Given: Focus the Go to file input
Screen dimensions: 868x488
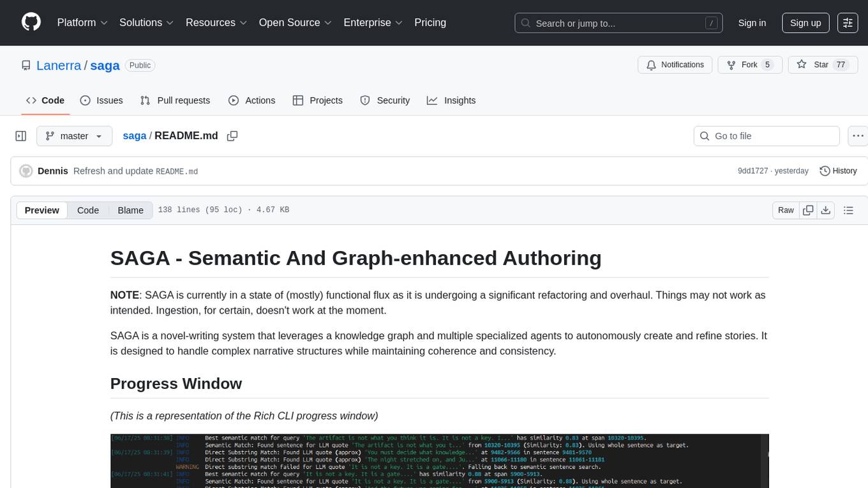Looking at the screenshot, I should (x=767, y=136).
